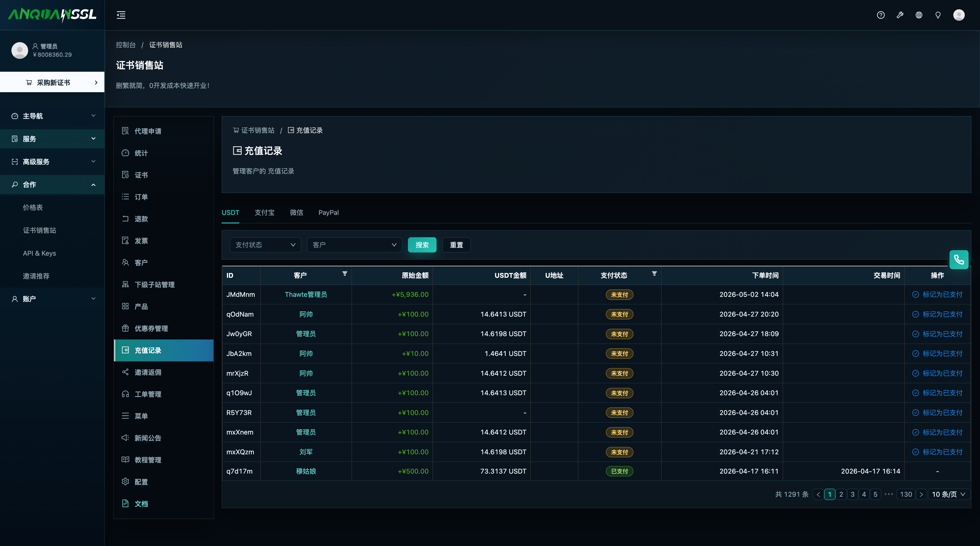Expand the 主导航 menu group

tap(52, 116)
